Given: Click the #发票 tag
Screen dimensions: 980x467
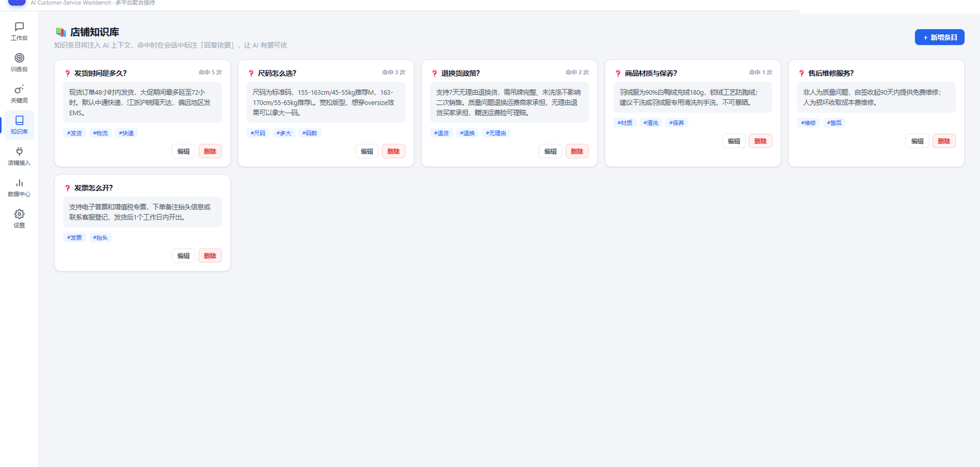Looking at the screenshot, I should pyautogui.click(x=74, y=237).
